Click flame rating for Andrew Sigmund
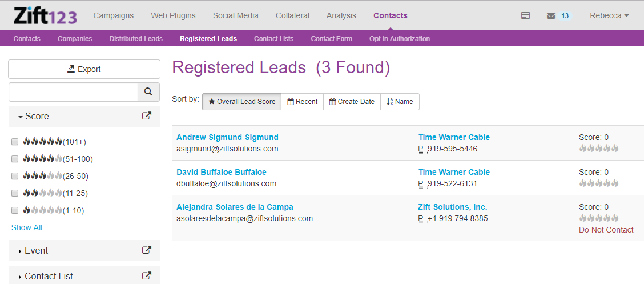The height and width of the screenshot is (284, 644). 598,149
